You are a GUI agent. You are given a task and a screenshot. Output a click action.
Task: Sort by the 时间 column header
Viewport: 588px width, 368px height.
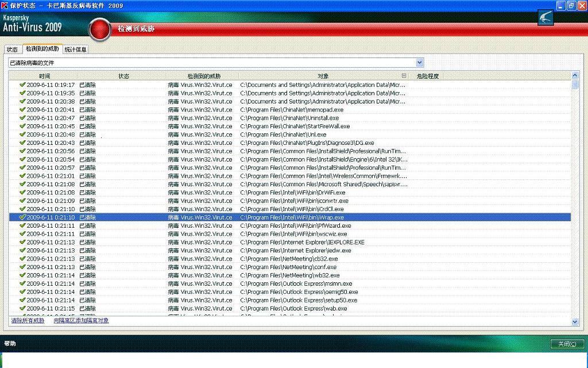44,76
